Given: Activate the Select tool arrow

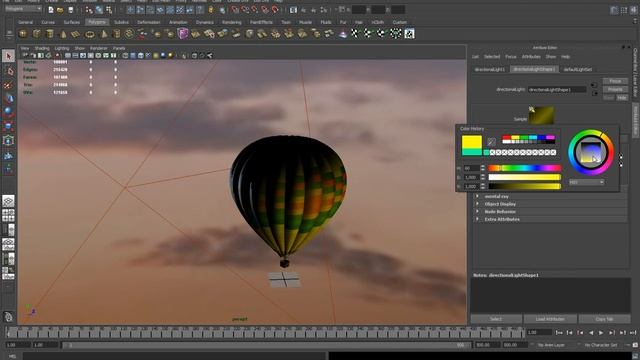Looking at the screenshot, I should pyautogui.click(x=8, y=56).
